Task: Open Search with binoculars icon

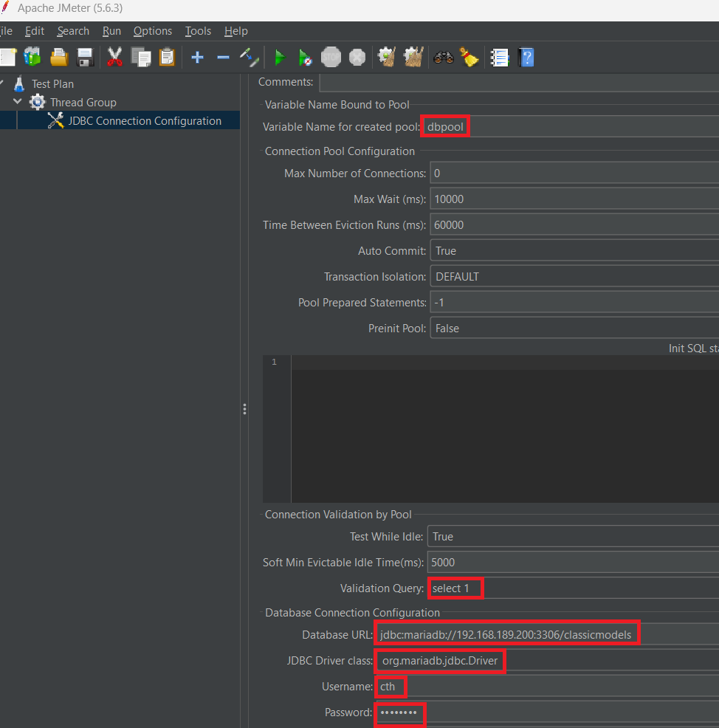Action: click(x=443, y=58)
